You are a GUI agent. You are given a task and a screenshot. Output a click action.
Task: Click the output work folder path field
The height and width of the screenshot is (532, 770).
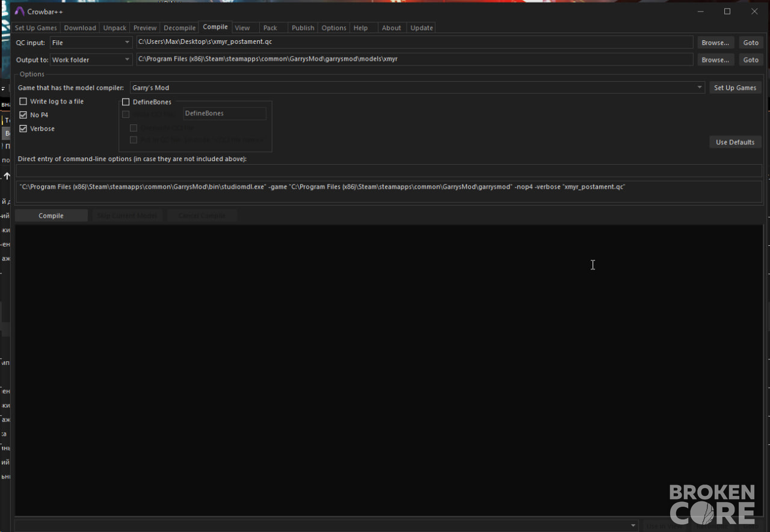[x=414, y=60]
